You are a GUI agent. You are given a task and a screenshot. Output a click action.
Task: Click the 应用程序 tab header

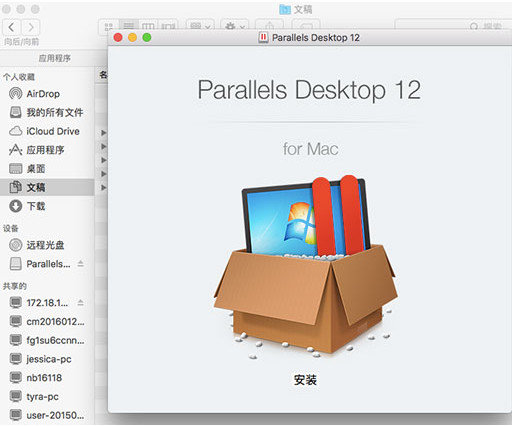click(x=54, y=58)
